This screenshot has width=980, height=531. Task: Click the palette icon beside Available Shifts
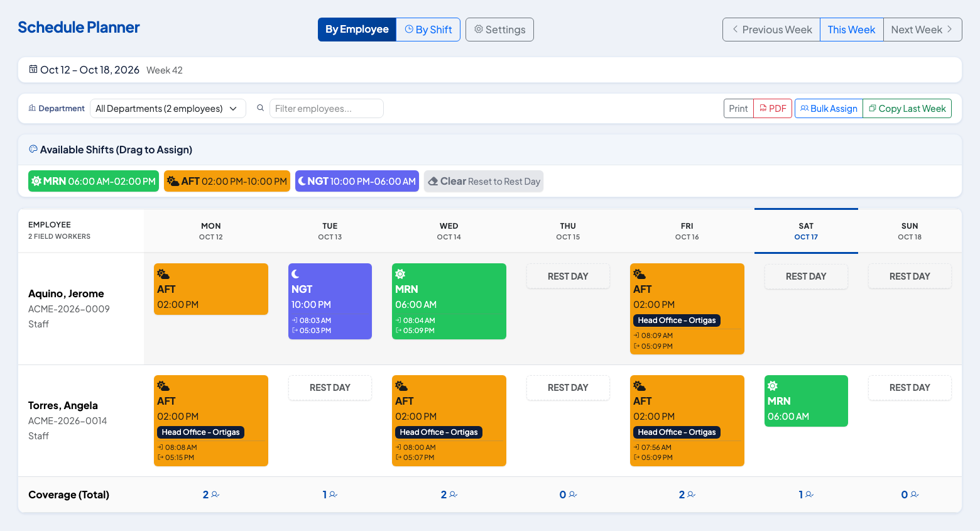click(33, 149)
